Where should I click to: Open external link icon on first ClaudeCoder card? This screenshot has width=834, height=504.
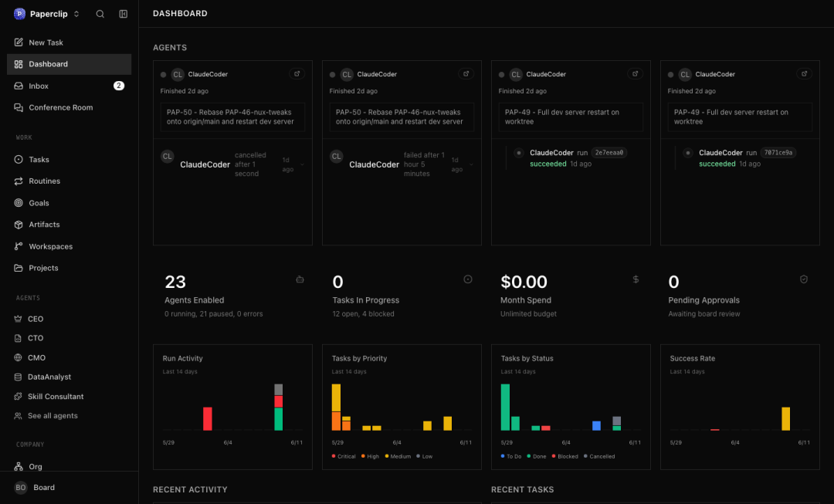tap(297, 74)
